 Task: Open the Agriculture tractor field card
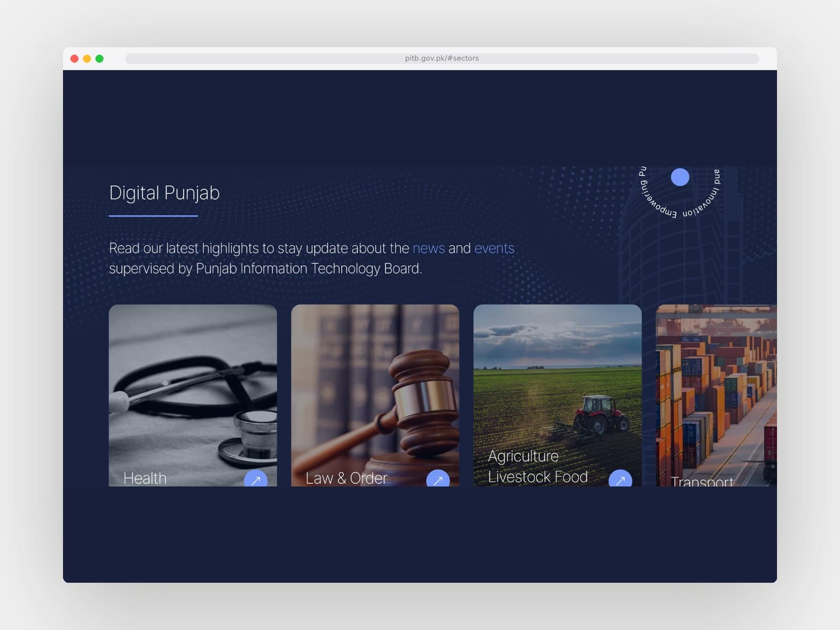tap(558, 395)
